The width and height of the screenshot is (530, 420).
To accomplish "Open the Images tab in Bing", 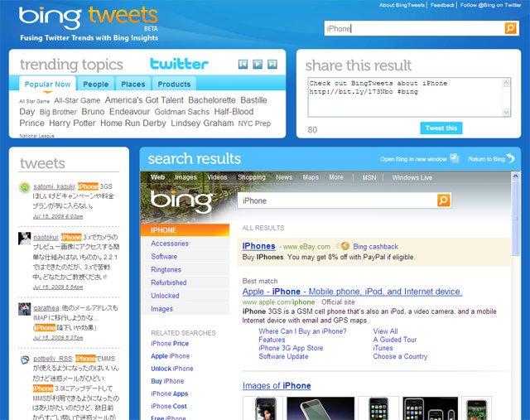I will [x=185, y=177].
